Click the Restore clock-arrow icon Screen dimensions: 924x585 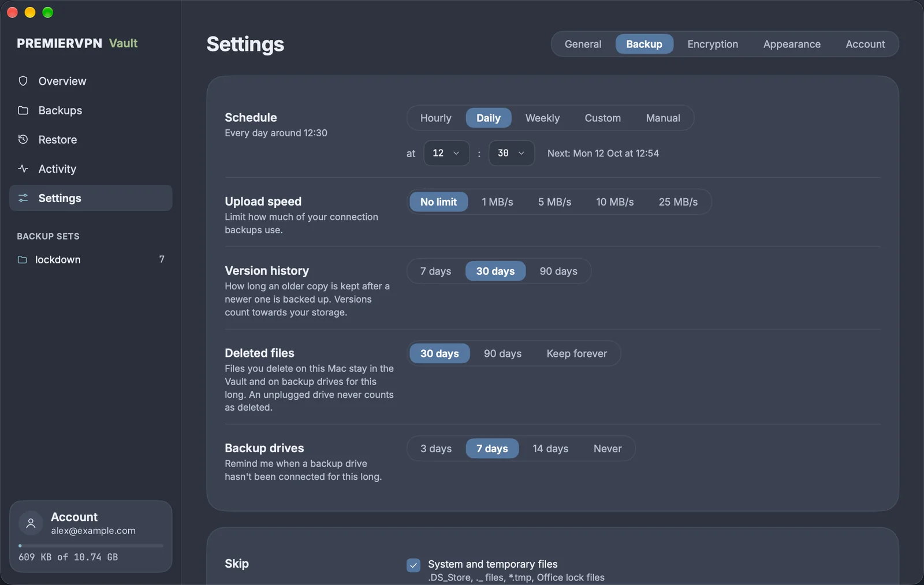tap(23, 139)
